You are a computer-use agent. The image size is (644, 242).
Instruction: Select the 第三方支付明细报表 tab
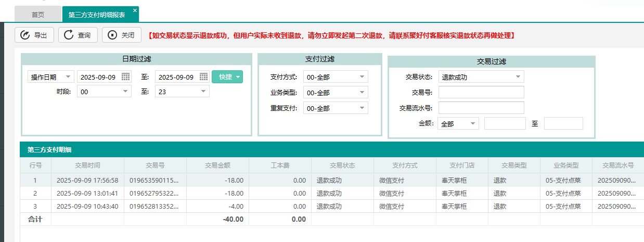coord(97,15)
